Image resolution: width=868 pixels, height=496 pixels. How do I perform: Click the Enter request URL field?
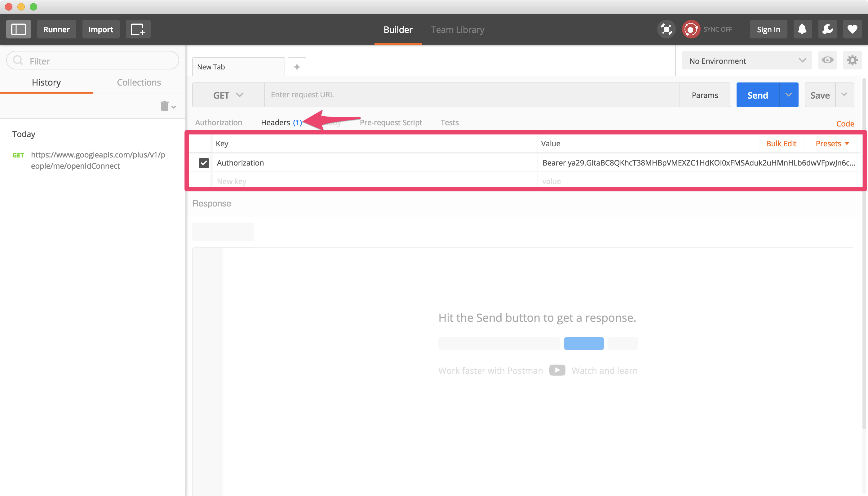point(409,95)
